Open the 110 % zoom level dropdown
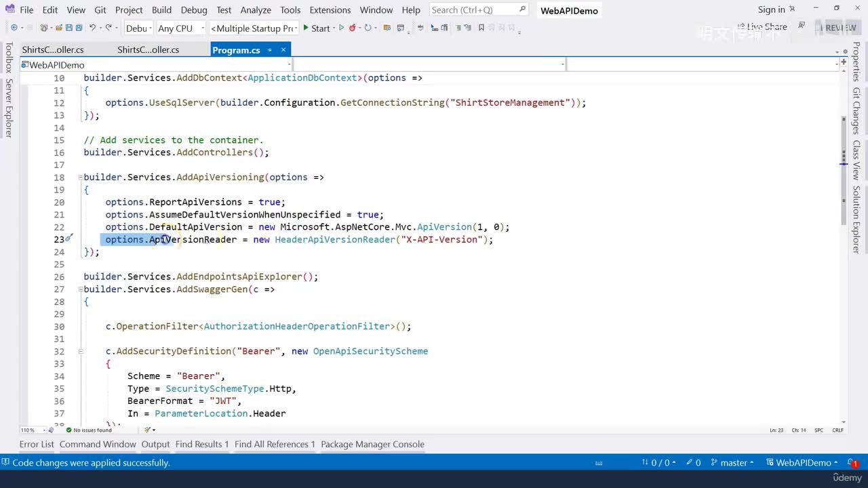Image resolution: width=868 pixels, height=488 pixels. coord(33,430)
